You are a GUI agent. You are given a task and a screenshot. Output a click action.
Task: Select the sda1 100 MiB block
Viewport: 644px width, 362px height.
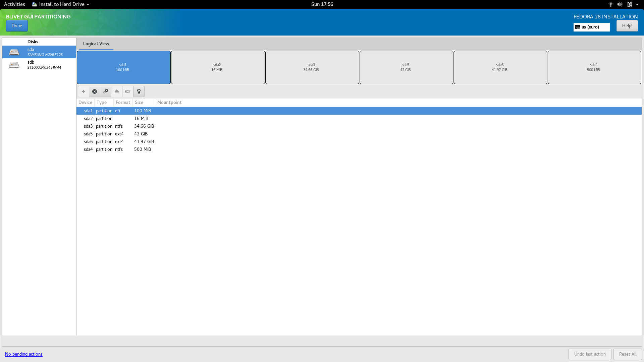(124, 67)
